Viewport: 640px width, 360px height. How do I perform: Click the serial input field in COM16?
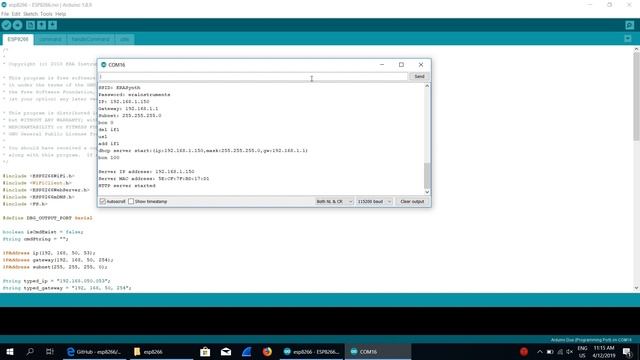[253, 76]
